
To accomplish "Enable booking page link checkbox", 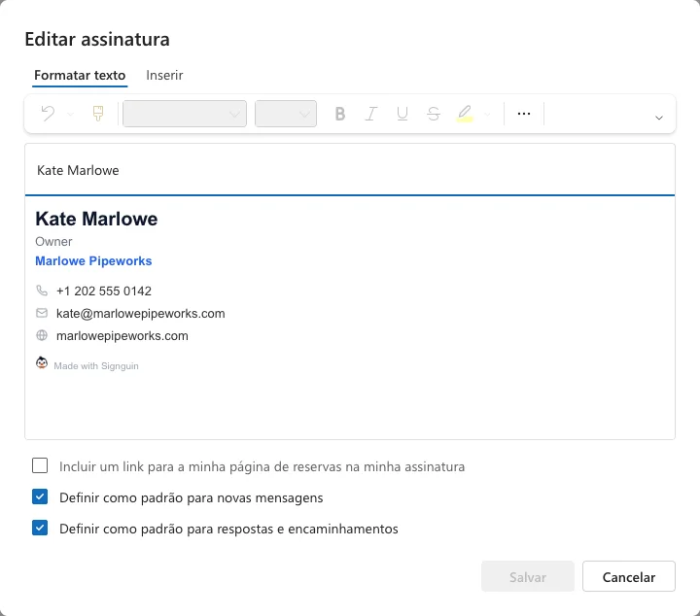I will point(40,465).
